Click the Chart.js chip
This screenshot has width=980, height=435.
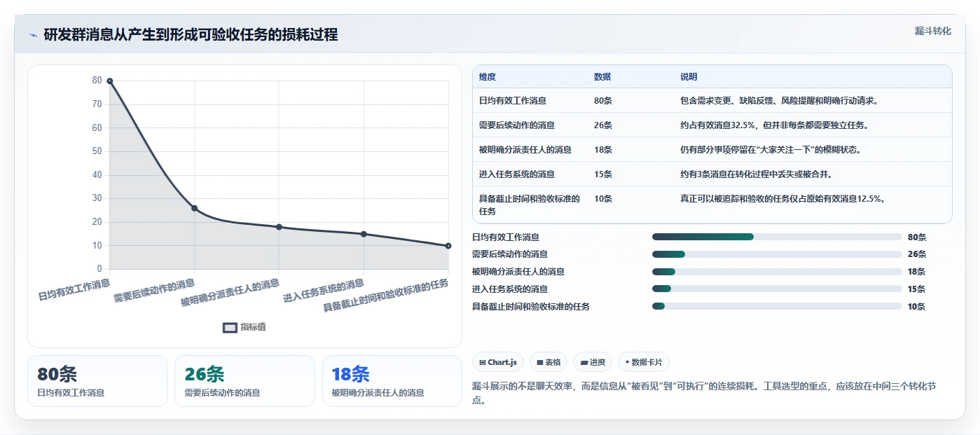498,362
